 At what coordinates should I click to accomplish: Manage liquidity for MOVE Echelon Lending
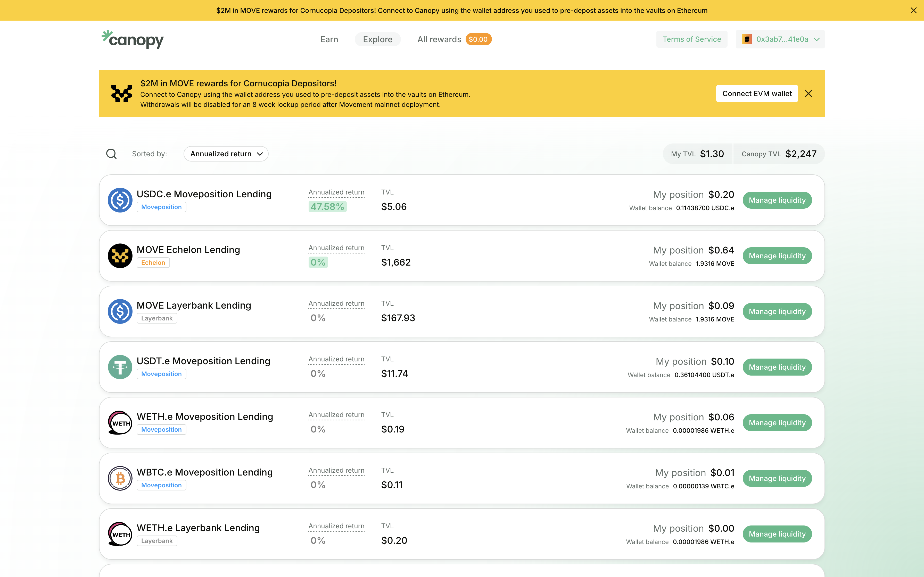point(777,256)
